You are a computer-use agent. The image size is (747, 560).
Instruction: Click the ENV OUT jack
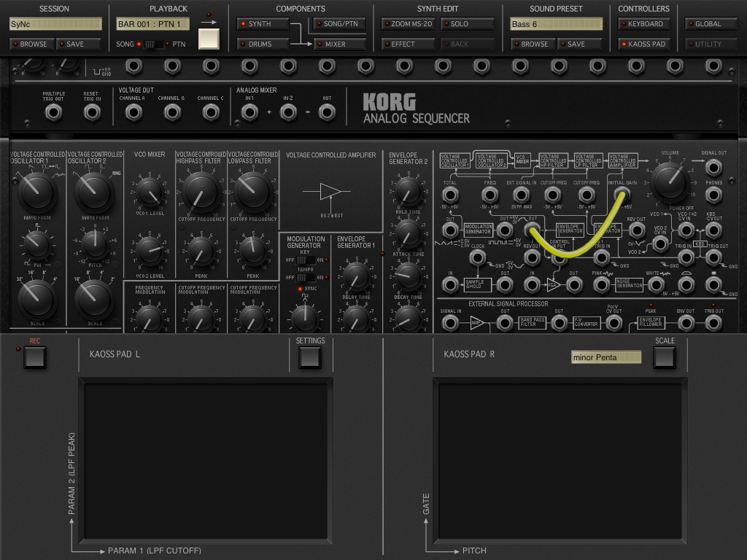coord(686,323)
